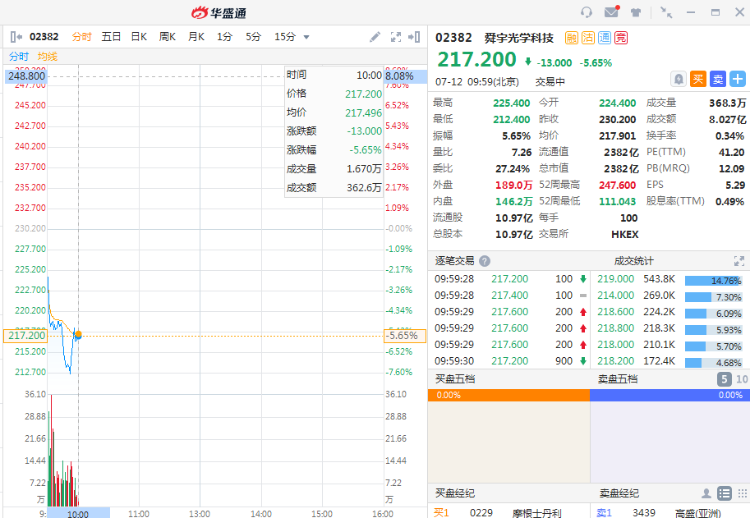Switch order depth to 10 levels
Viewport: 750px width, 518px height.
(x=741, y=379)
